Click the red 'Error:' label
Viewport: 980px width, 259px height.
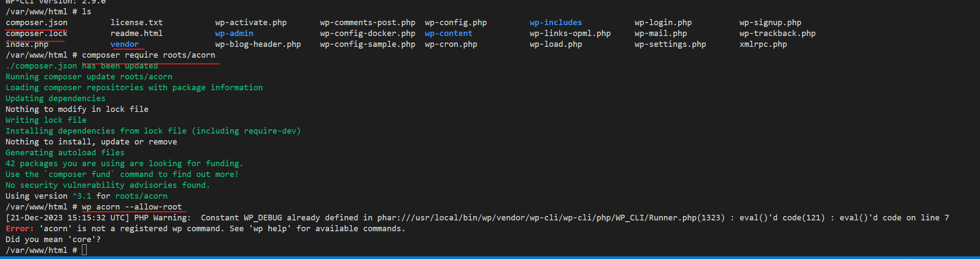[19, 229]
